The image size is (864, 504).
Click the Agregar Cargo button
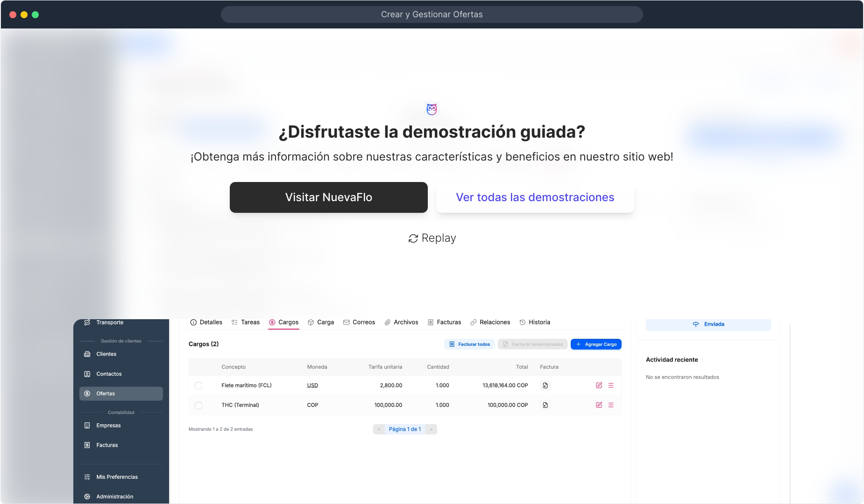[x=596, y=344]
